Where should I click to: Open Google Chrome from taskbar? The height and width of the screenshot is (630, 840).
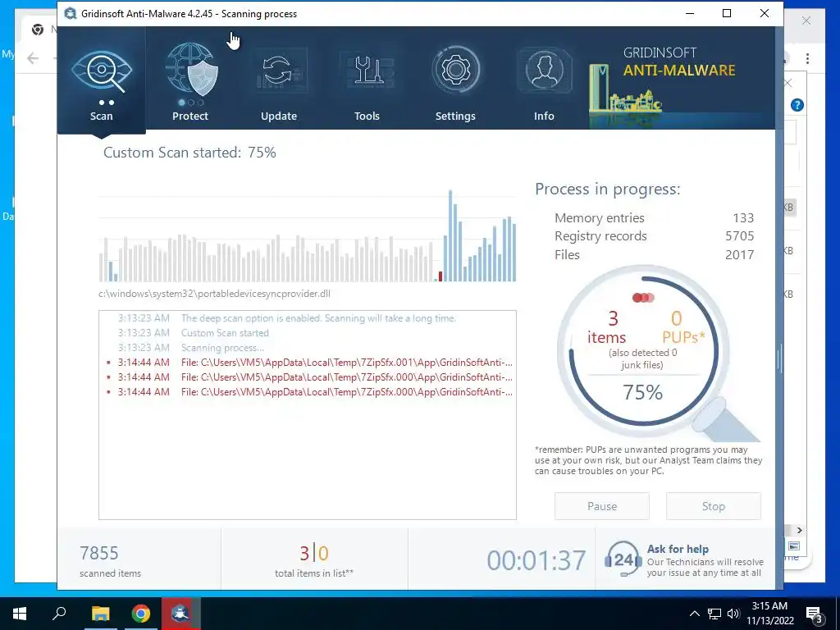140,614
